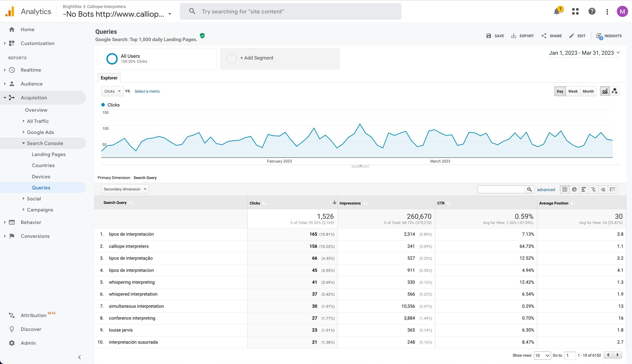Image resolution: width=632 pixels, height=364 pixels.
Task: Select the Day granularity button
Action: (560, 91)
